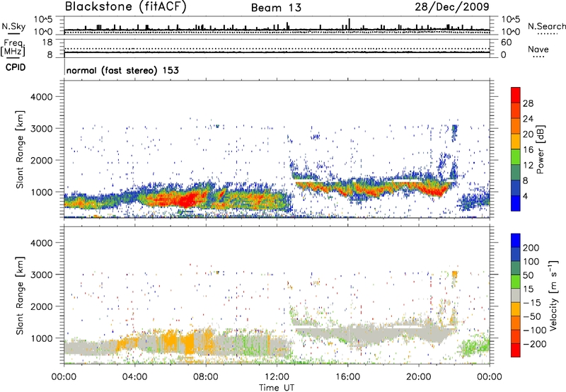Click the '12:00' time axis label
This screenshot has height=392, width=566.
[277, 377]
